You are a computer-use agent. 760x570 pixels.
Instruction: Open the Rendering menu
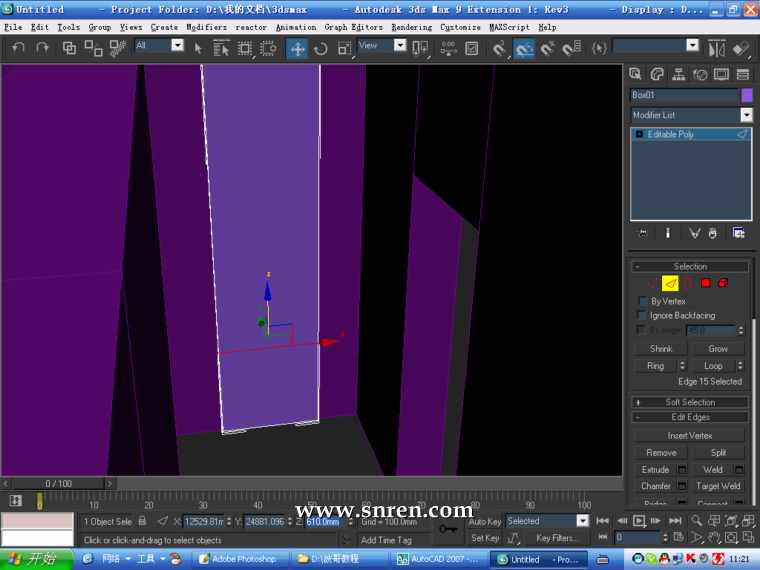(x=412, y=27)
